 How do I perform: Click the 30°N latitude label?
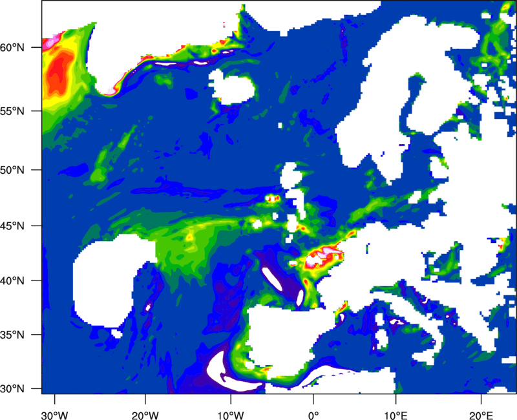tap(12, 389)
